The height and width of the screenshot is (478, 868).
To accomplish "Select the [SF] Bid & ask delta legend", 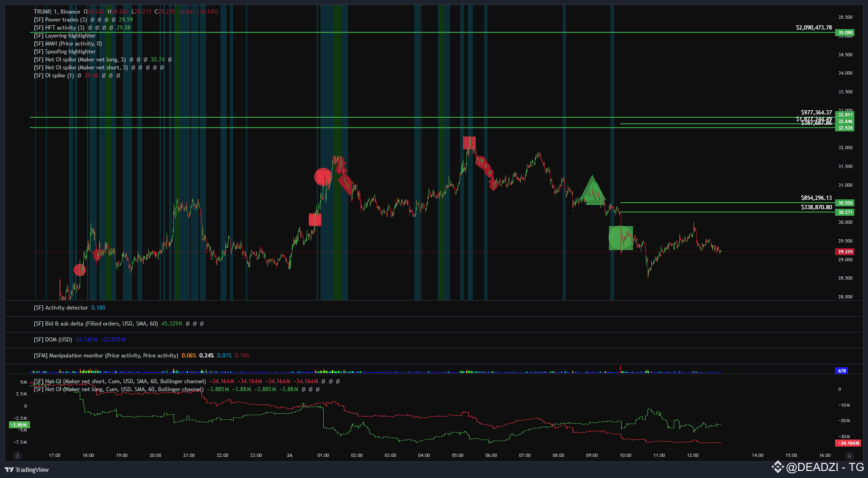I will (96, 324).
